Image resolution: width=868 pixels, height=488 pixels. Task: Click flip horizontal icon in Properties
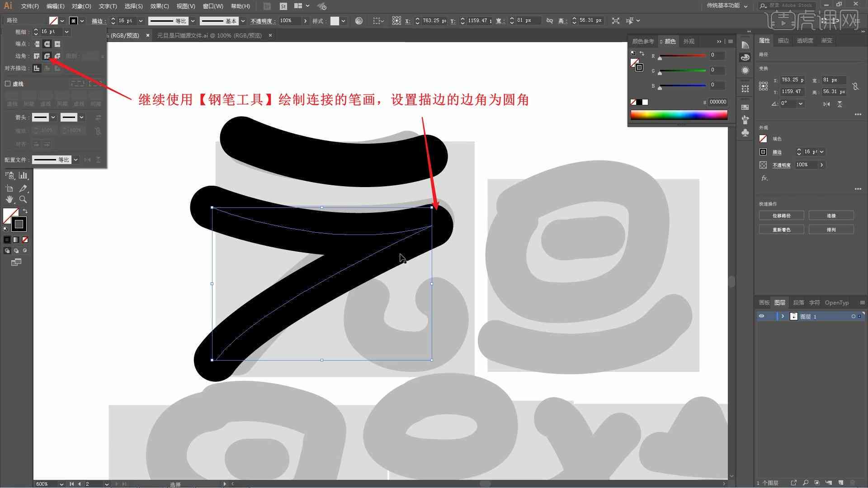point(826,104)
